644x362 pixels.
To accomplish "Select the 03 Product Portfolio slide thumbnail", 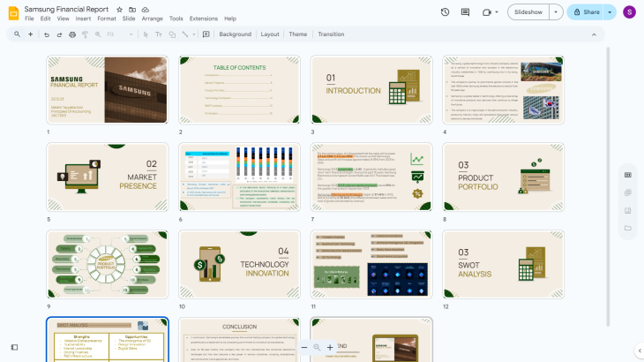I will coord(503,177).
